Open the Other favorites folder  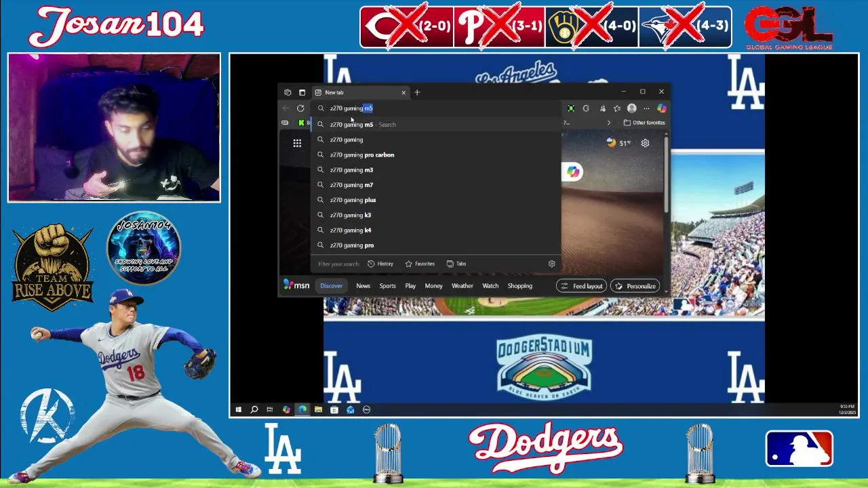click(644, 123)
